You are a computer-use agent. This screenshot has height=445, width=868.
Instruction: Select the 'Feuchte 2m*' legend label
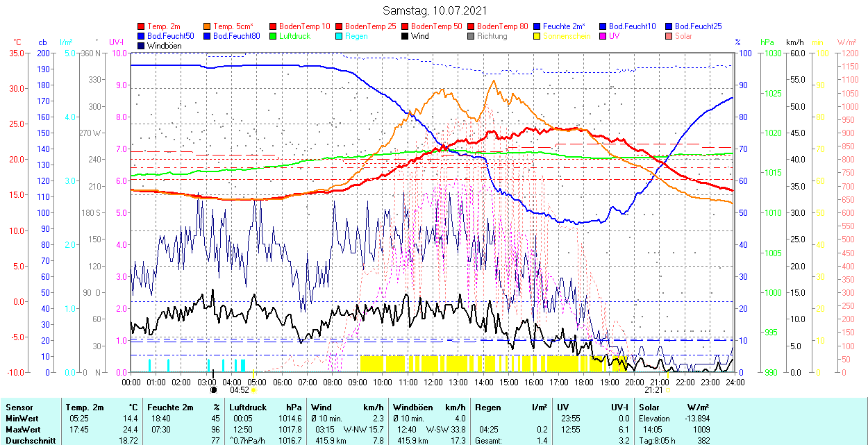[x=565, y=26]
